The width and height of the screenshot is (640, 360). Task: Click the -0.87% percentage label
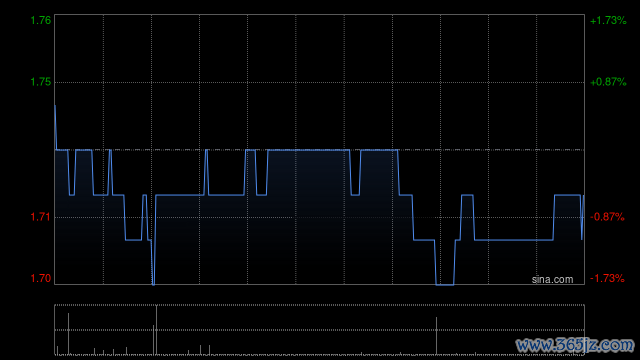pos(607,217)
